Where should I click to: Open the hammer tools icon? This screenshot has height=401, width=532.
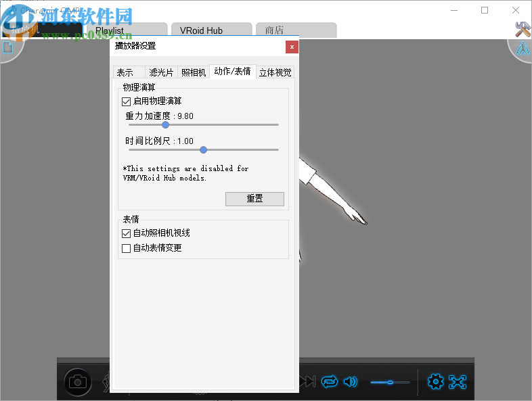click(x=523, y=30)
